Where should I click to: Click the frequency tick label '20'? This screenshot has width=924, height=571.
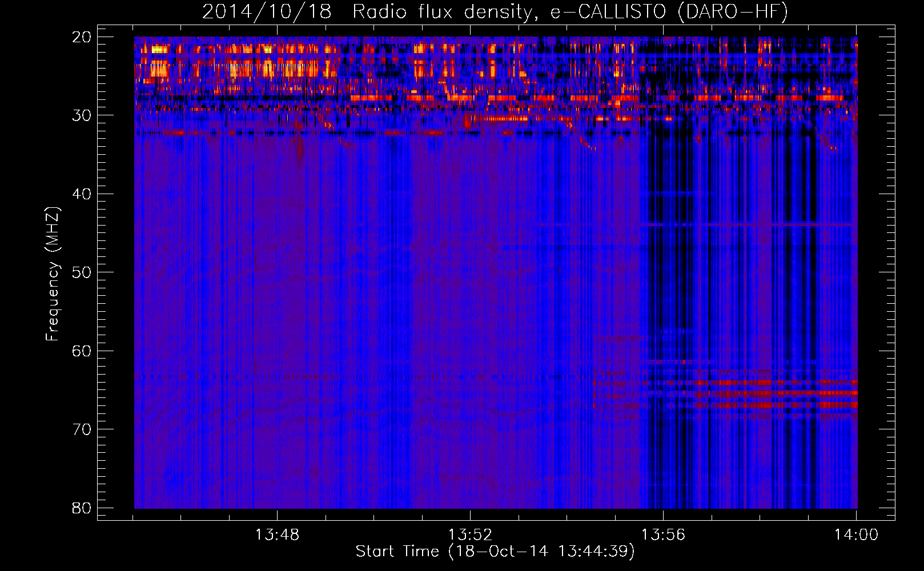coord(82,37)
